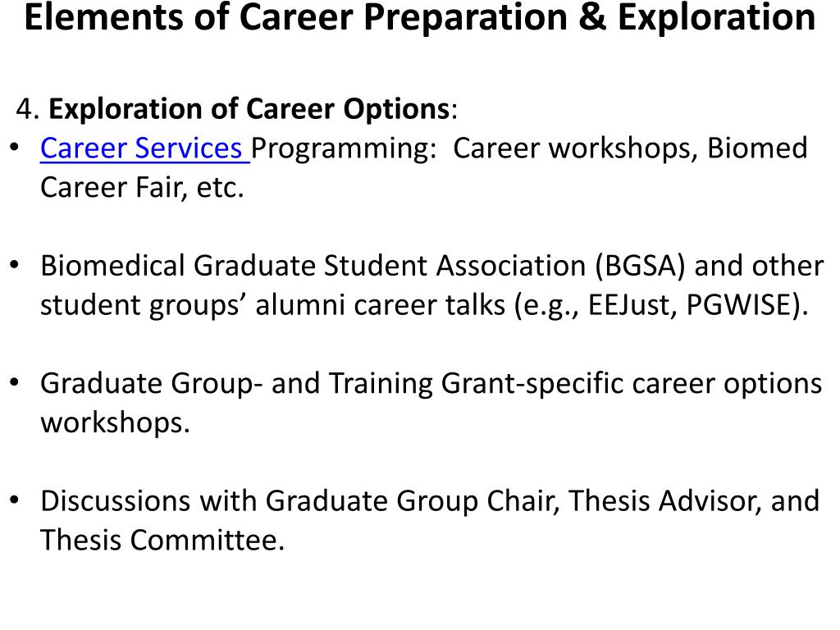Select the 'alumni career talks' phrase
This screenshot has height=630, width=840.
pos(381,305)
